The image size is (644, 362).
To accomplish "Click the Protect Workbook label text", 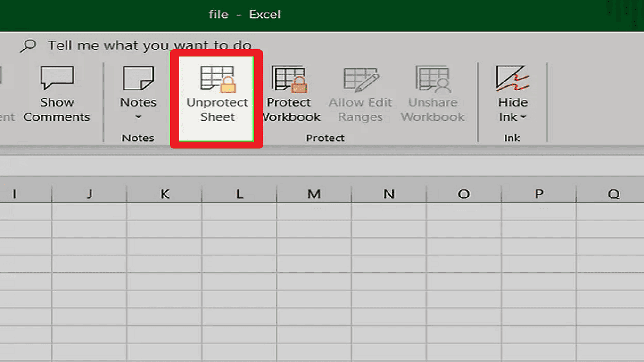I will (x=291, y=109).
